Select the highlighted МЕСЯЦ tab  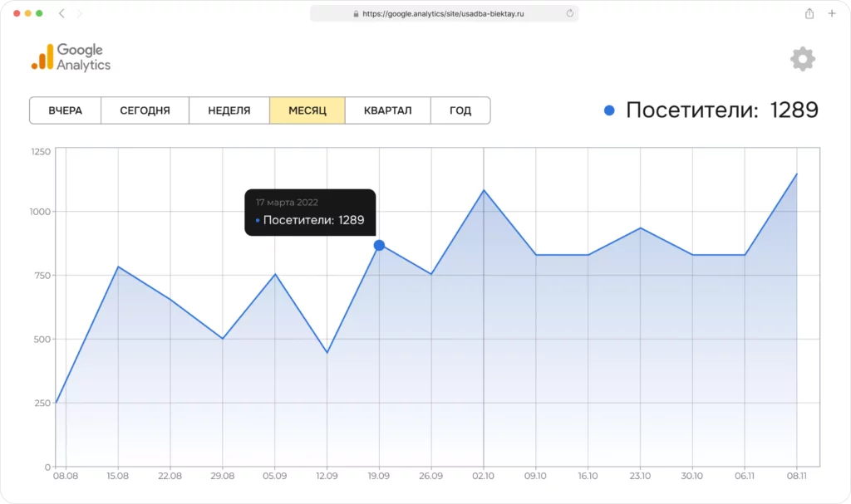[307, 110]
